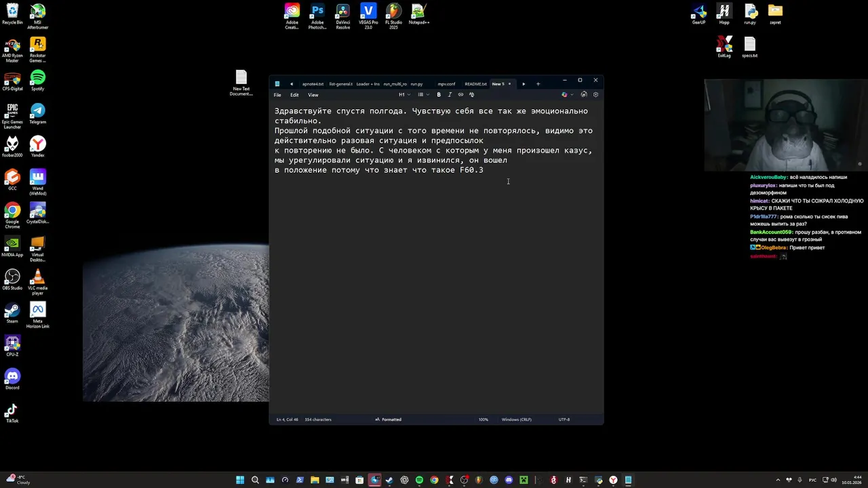Open the File menu in Notepad
The width and height of the screenshot is (868, 488).
point(277,95)
